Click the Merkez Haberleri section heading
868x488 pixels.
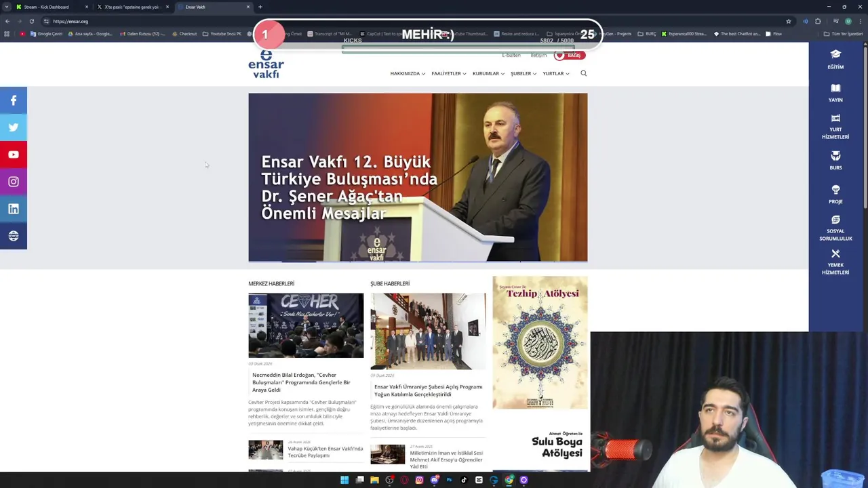coord(271,283)
